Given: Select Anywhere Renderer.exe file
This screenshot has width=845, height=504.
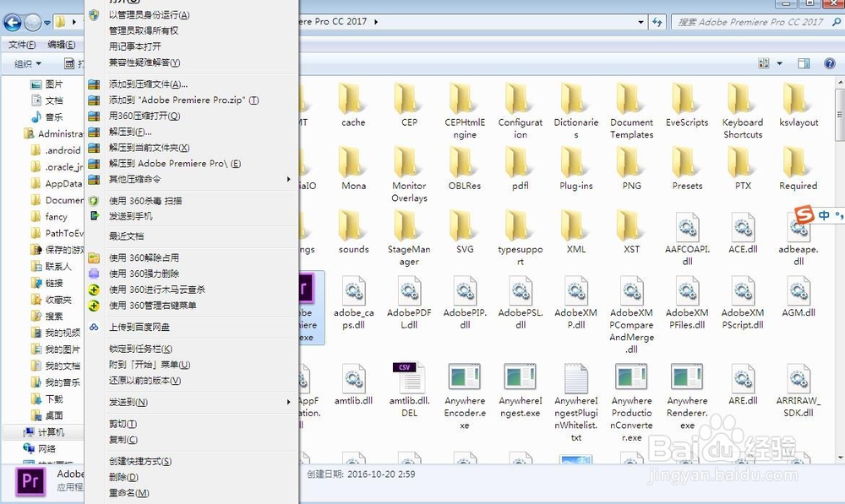Looking at the screenshot, I should (687, 396).
